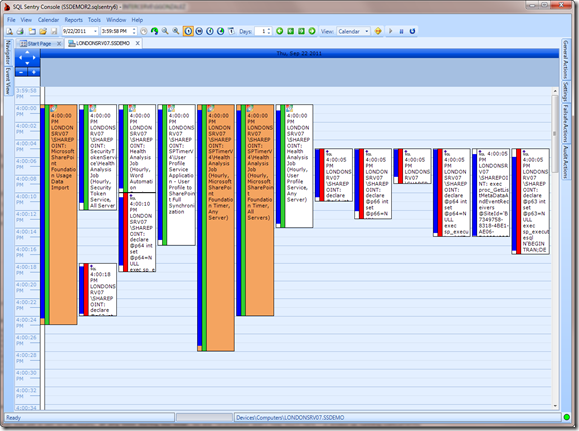Open the View menu
579x431 pixels.
pyautogui.click(x=26, y=20)
